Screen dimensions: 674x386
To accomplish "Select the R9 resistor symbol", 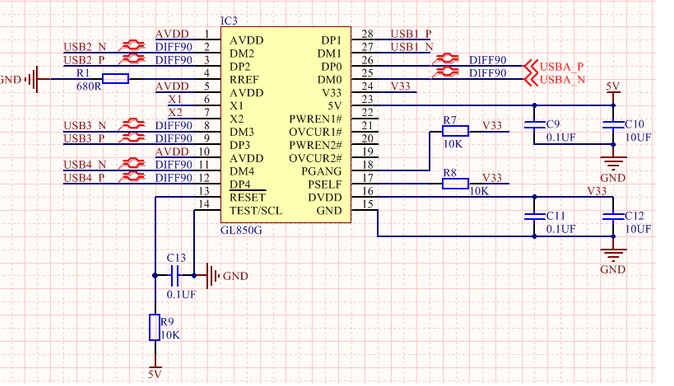I will 155,328.
